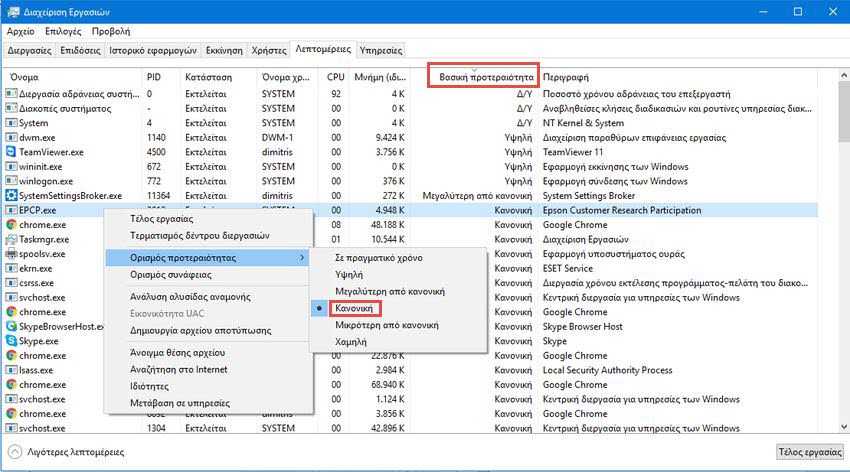Set priority to Μεγαλύτερη από κανονική
Viewport: 850px width, 472px height.
coord(390,291)
